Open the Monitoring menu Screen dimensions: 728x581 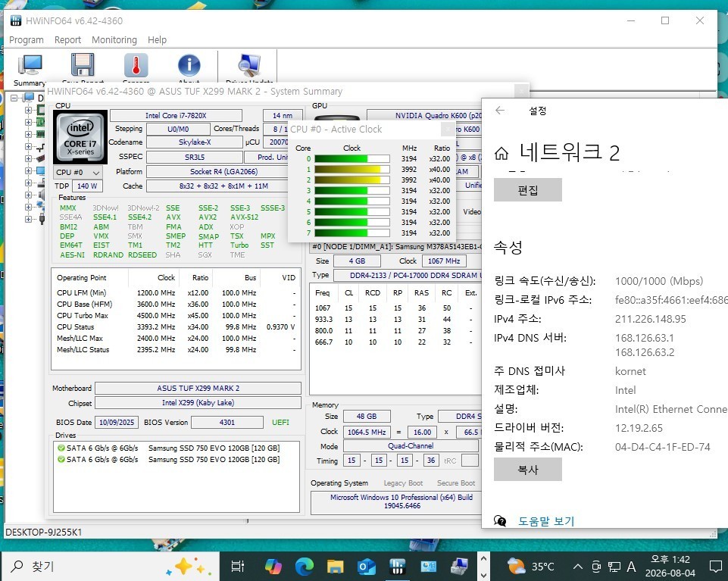coord(114,40)
